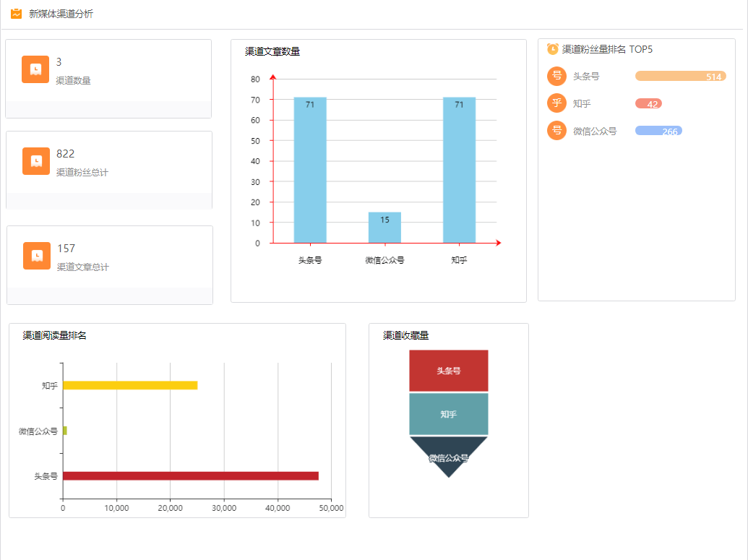Screen dimensions: 748x560
Task: Click the teal 知乎 funnel segment
Action: click(449, 414)
